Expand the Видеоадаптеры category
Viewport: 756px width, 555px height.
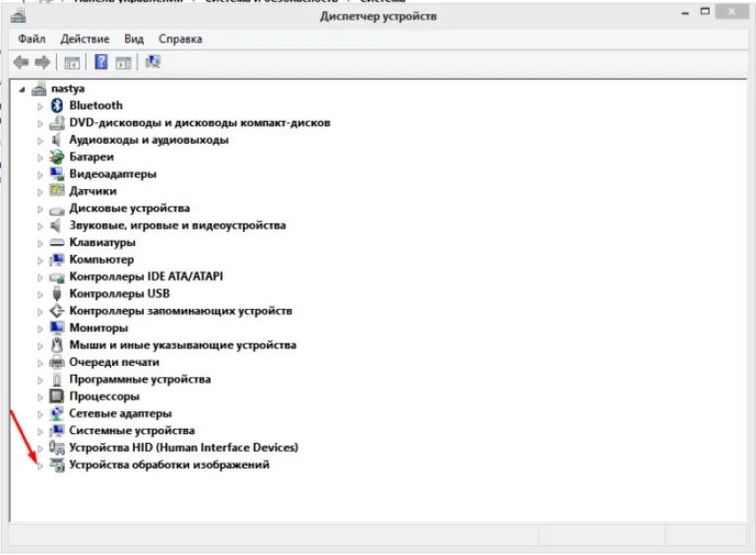coord(40,175)
